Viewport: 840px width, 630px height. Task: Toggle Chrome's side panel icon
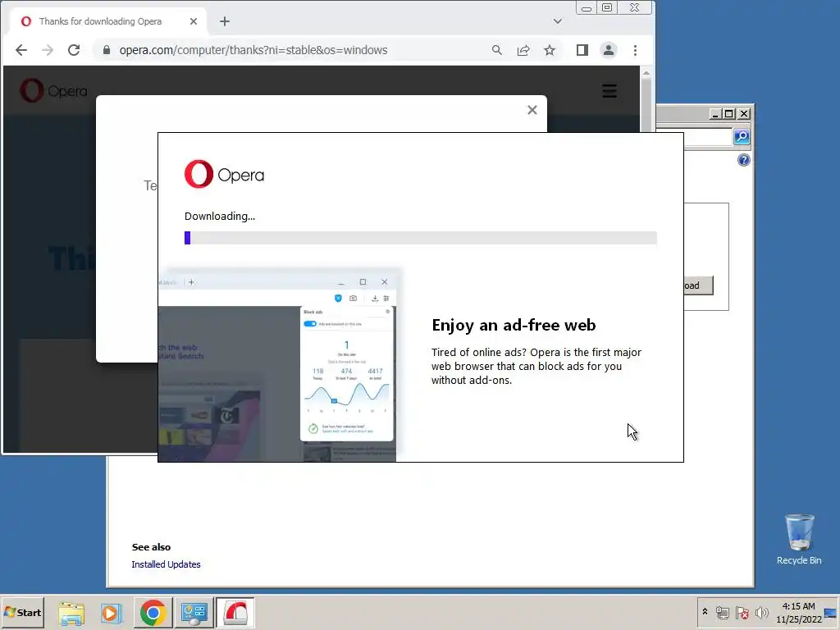pyautogui.click(x=582, y=50)
